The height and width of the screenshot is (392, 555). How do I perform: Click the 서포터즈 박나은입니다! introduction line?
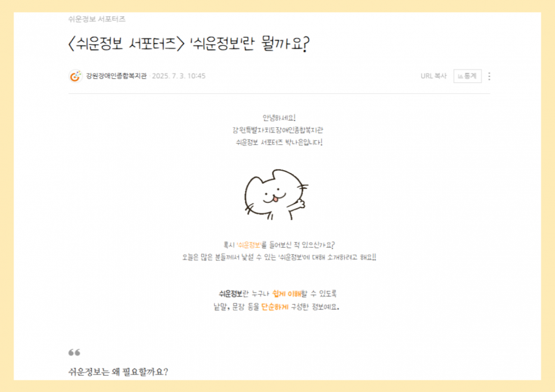click(279, 142)
